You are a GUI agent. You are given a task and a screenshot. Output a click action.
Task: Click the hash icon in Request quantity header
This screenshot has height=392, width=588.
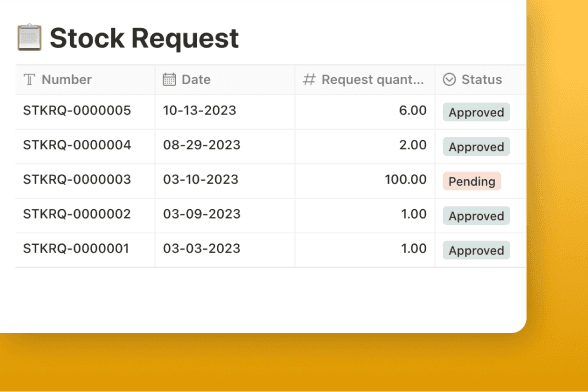[x=309, y=80]
